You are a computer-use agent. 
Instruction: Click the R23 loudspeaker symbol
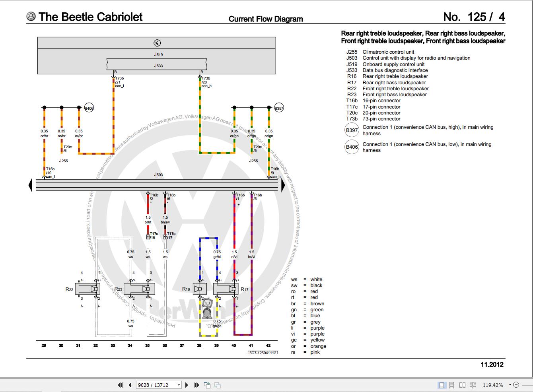(139, 289)
